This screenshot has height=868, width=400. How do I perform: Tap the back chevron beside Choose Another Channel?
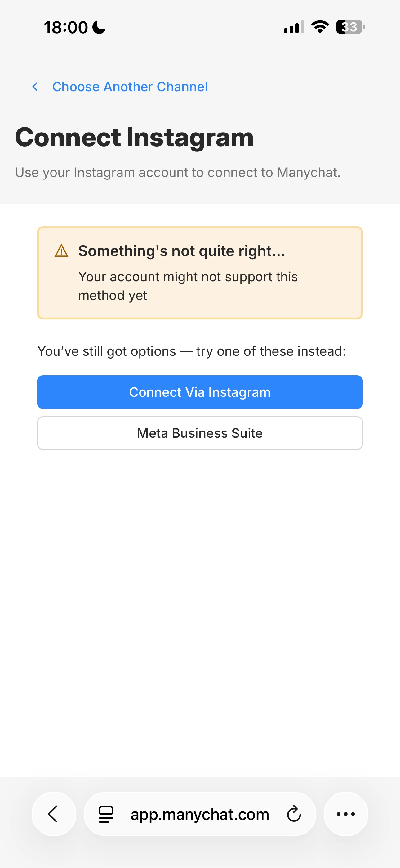pos(35,87)
